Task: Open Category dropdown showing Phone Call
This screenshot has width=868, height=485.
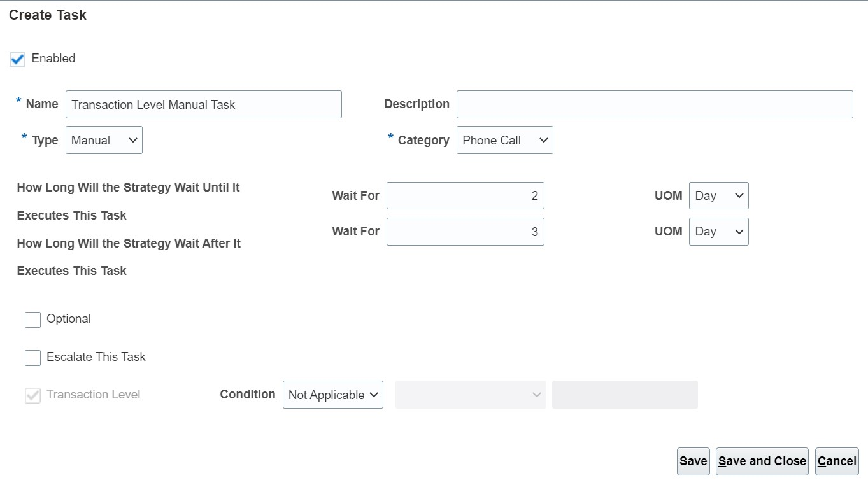Action: pyautogui.click(x=504, y=141)
